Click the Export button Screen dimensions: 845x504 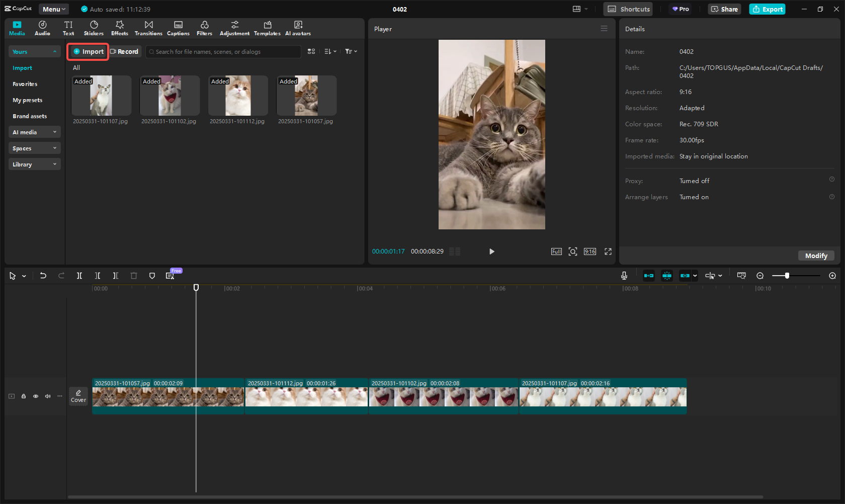point(767,9)
